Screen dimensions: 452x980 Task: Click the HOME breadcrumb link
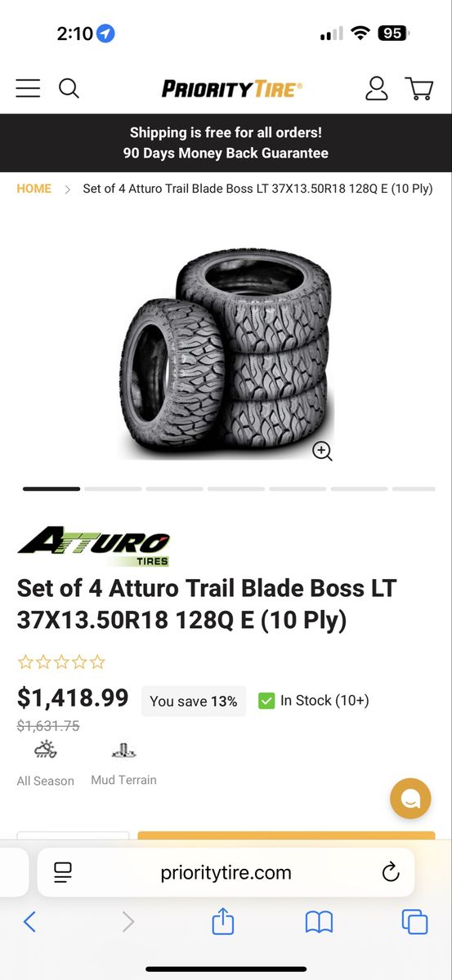(x=34, y=189)
